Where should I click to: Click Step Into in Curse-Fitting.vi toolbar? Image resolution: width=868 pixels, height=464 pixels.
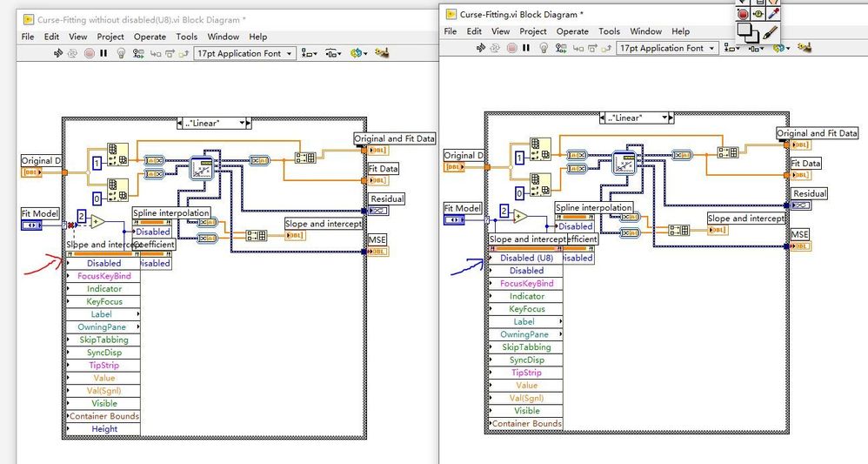(x=578, y=48)
